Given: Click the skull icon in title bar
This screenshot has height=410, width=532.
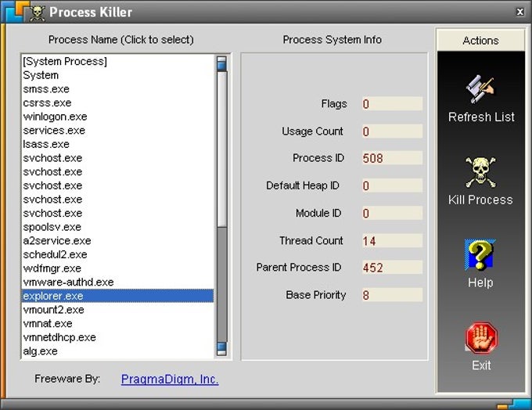Looking at the screenshot, I should tap(38, 13).
